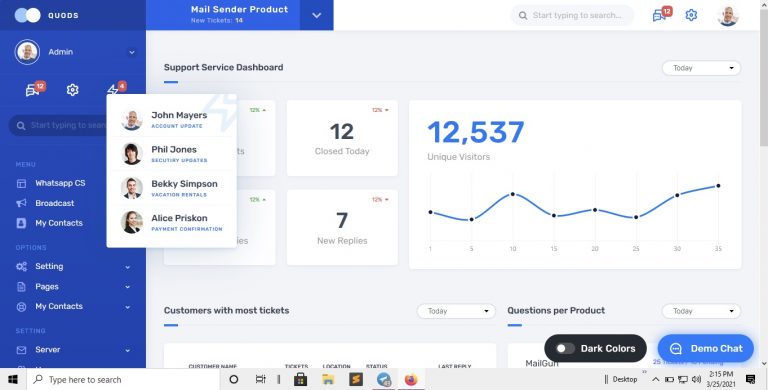This screenshot has height=390, width=768.
Task: Click the MailGun product link
Action: point(541,363)
